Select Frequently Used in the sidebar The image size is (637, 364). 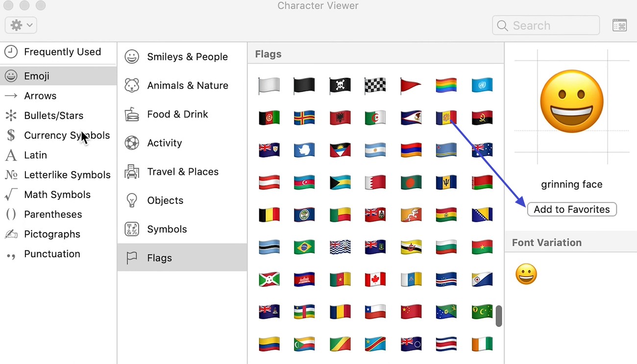tap(58, 52)
